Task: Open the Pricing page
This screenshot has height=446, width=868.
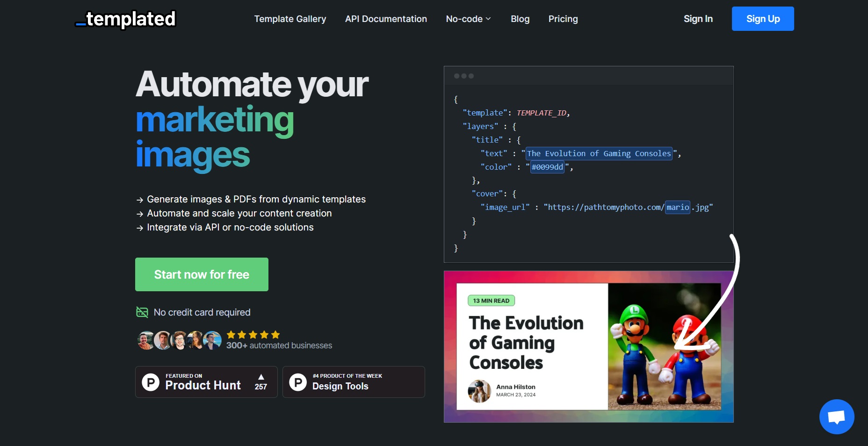Action: pos(563,19)
